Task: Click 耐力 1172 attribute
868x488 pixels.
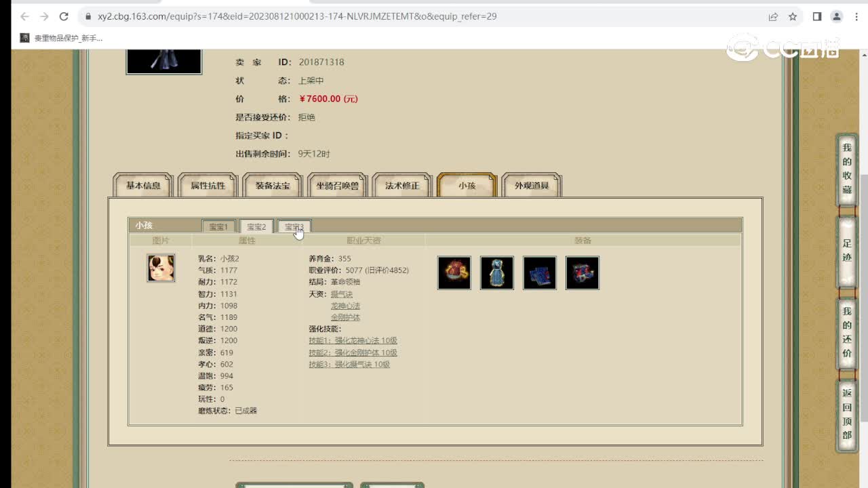Action: pyautogui.click(x=218, y=282)
